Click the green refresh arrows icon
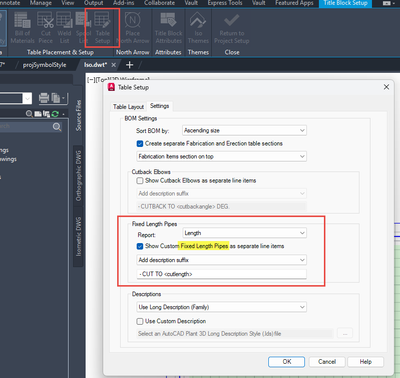The width and height of the screenshot is (400, 378). pyautogui.click(x=55, y=114)
